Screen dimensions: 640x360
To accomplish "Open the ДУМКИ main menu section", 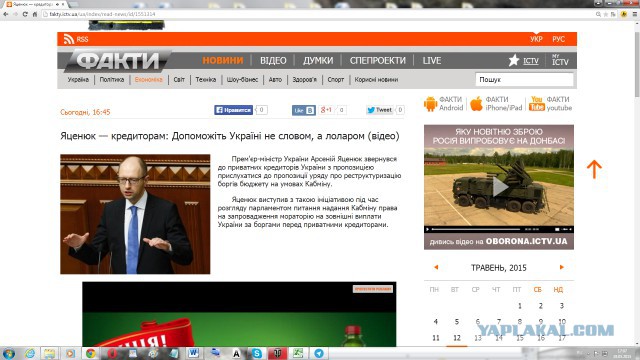I will [318, 61].
